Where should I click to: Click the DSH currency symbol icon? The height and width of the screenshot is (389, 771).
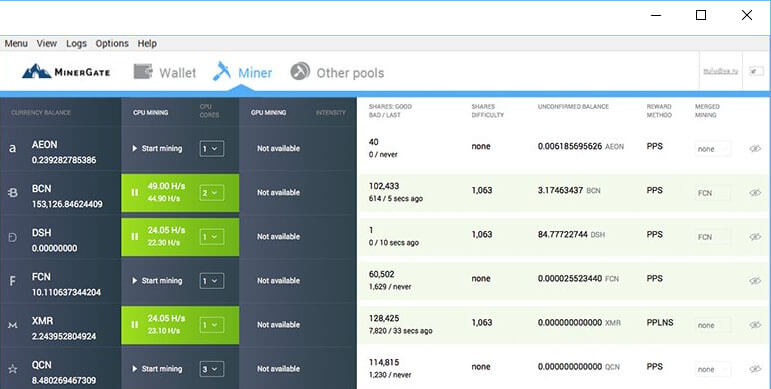click(x=13, y=237)
